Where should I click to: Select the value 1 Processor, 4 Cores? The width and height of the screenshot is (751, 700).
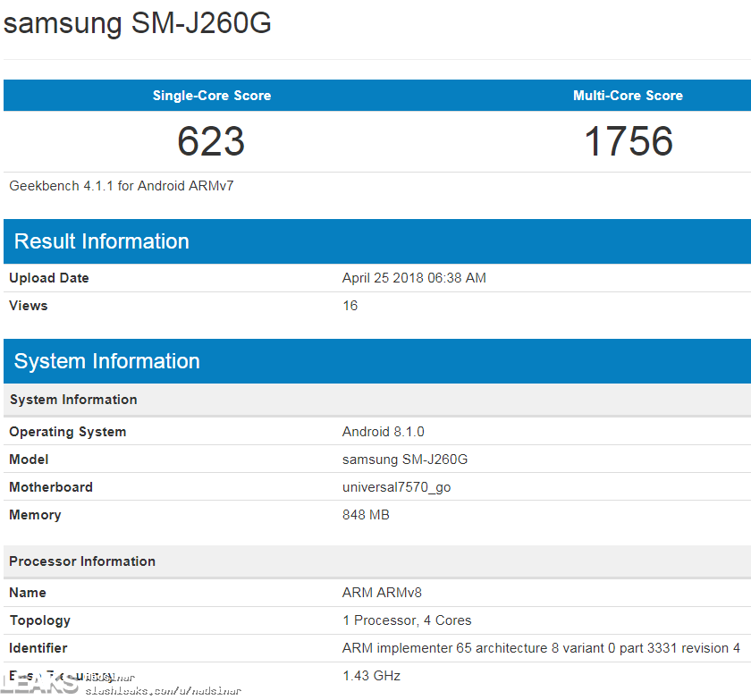point(407,620)
